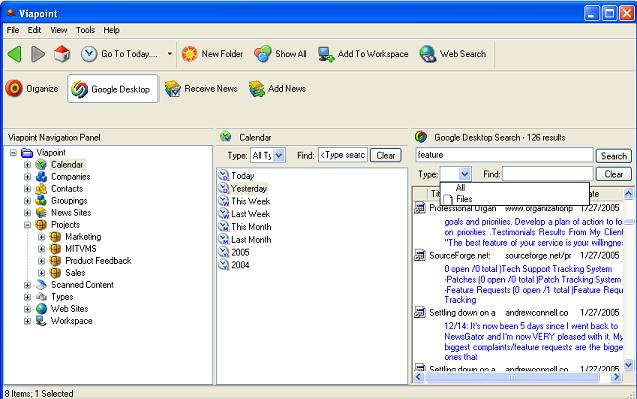Create a New Folder from toolbar
Viewport: 637px width, 399px height.
coord(212,54)
